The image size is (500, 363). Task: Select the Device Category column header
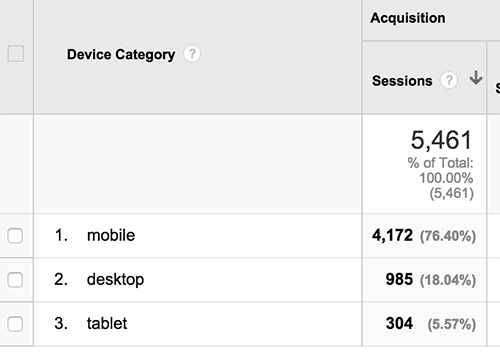click(x=121, y=55)
